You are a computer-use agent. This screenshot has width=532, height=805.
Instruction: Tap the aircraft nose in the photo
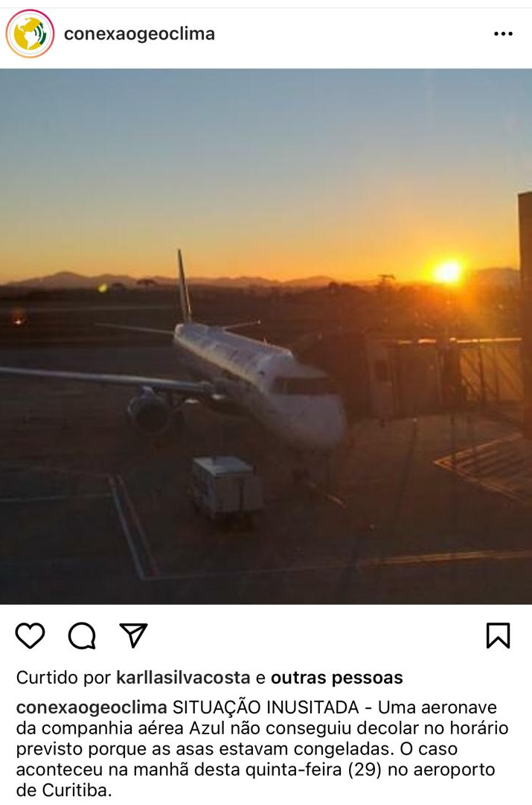(x=318, y=417)
